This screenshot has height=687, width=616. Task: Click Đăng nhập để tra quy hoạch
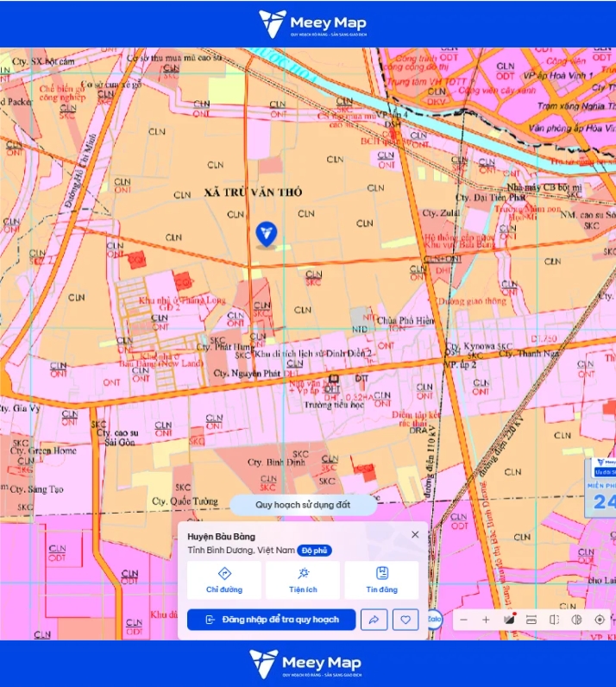pyautogui.click(x=271, y=620)
